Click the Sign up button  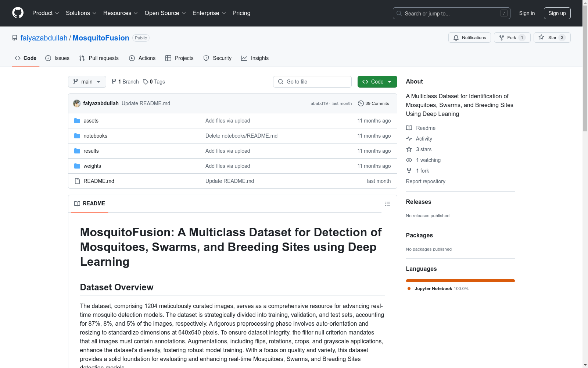click(x=557, y=13)
